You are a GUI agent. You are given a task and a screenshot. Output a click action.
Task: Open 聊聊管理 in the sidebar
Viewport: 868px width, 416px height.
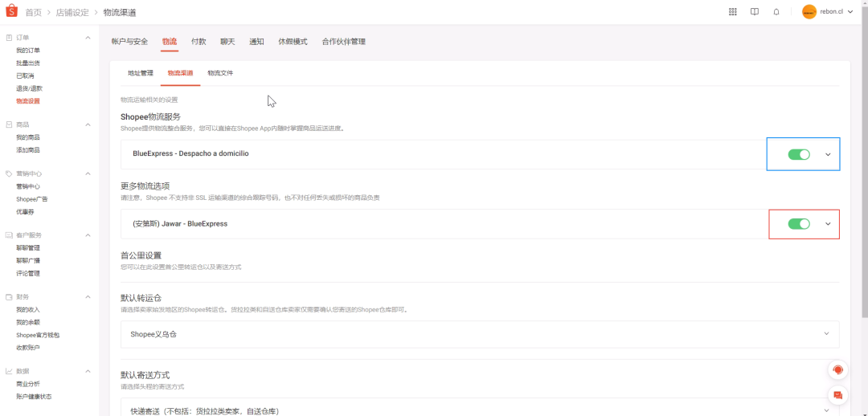tap(28, 248)
